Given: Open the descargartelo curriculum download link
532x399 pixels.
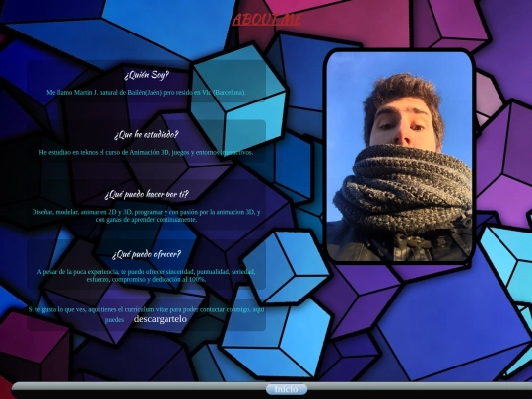Looking at the screenshot, I should click(161, 319).
